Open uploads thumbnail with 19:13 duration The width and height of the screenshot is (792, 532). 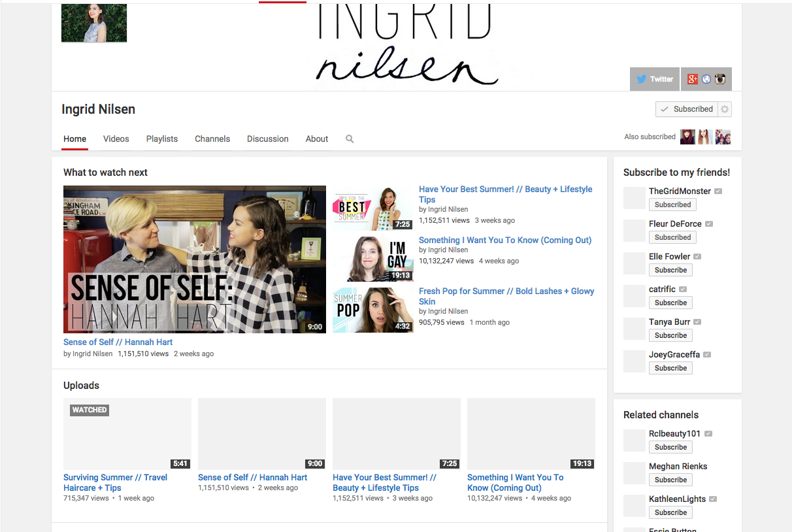click(x=531, y=434)
